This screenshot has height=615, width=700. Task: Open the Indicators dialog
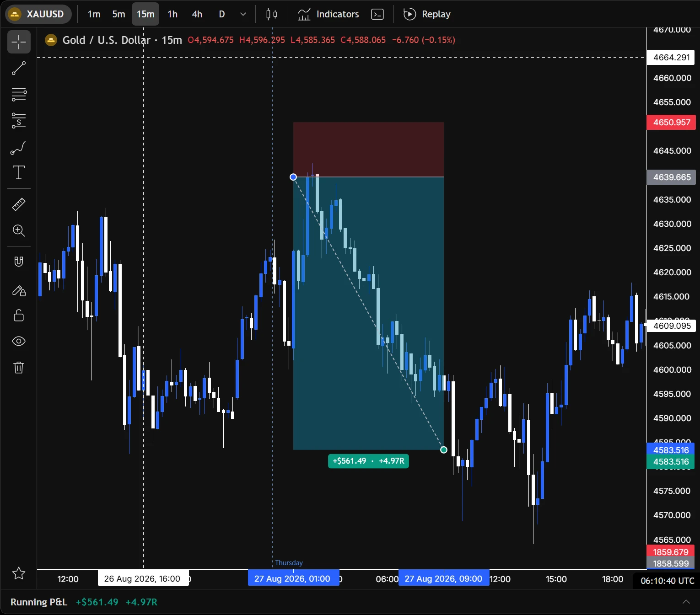(x=328, y=14)
